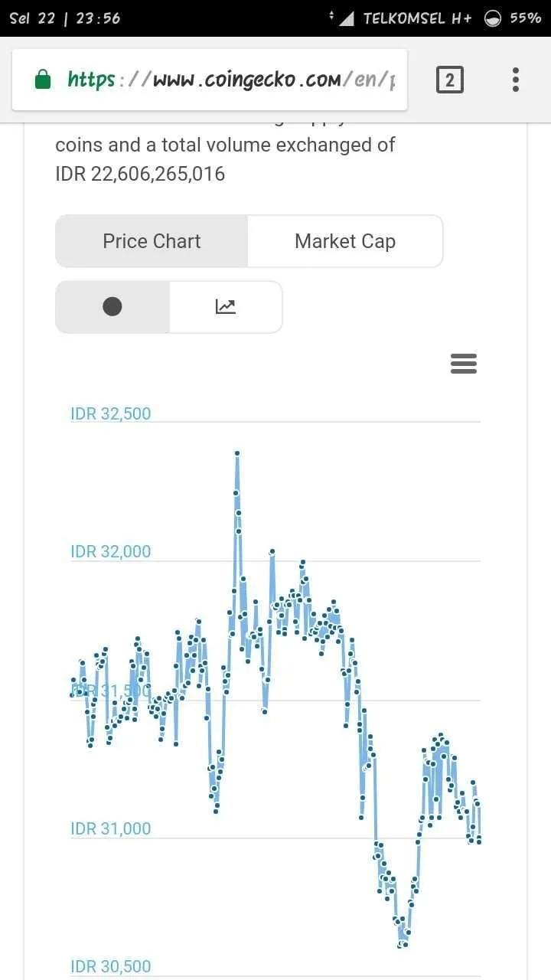This screenshot has height=980, width=551.
Task: Tap the green padlock security icon
Action: pos(44,80)
